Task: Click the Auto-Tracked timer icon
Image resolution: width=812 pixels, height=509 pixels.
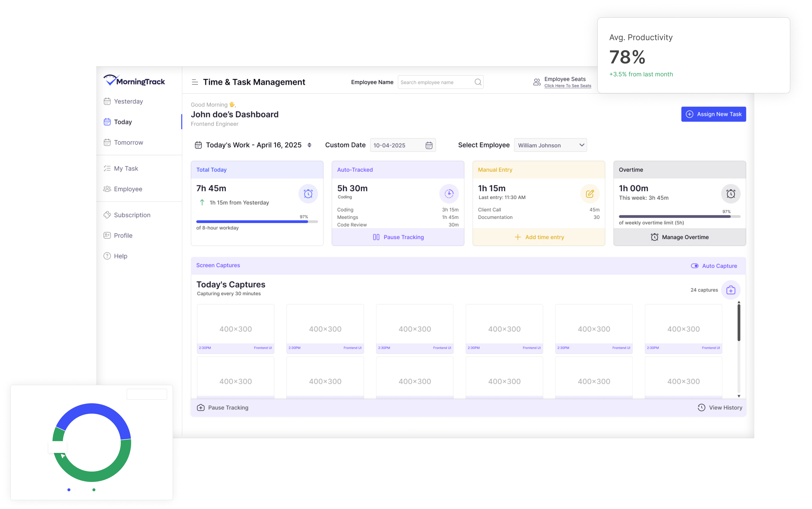Action: pyautogui.click(x=449, y=194)
